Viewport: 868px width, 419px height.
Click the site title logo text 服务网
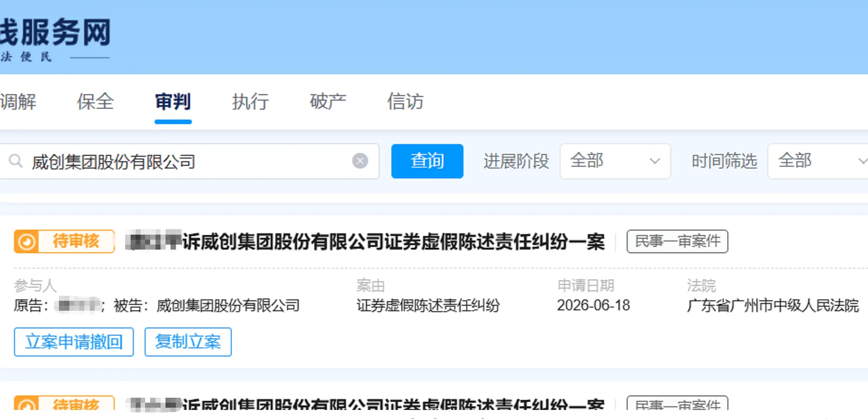(66, 33)
